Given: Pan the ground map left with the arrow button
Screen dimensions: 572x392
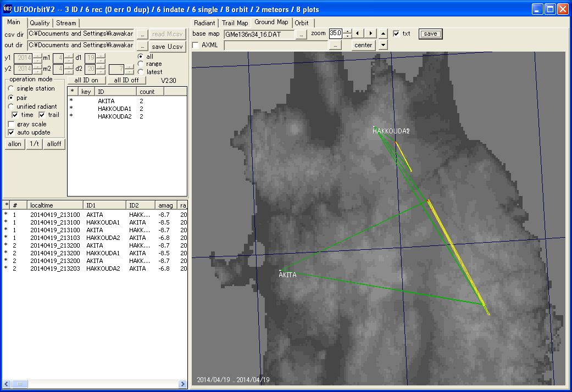Looking at the screenshot, I should (x=358, y=33).
